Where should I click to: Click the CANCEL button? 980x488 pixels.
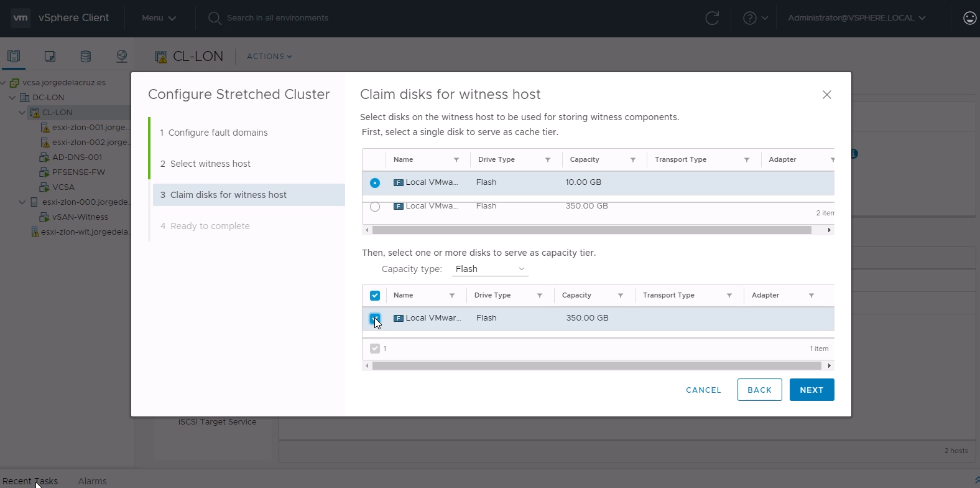coord(703,390)
